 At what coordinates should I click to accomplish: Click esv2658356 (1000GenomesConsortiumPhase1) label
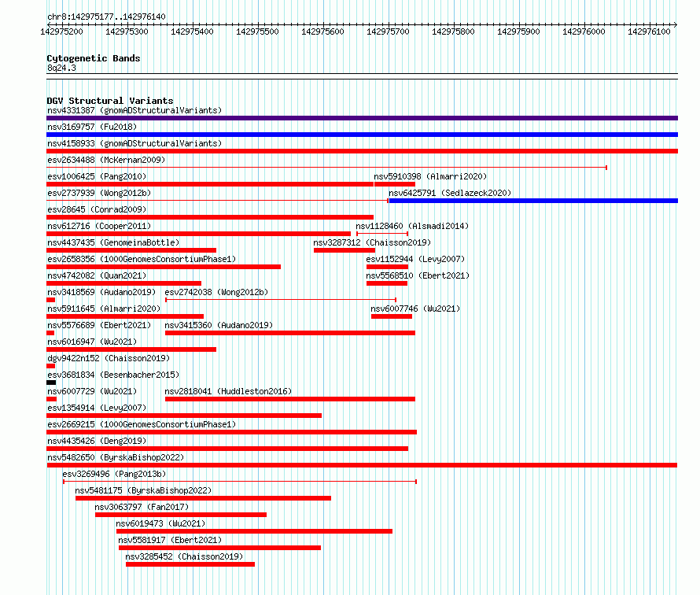point(142,259)
